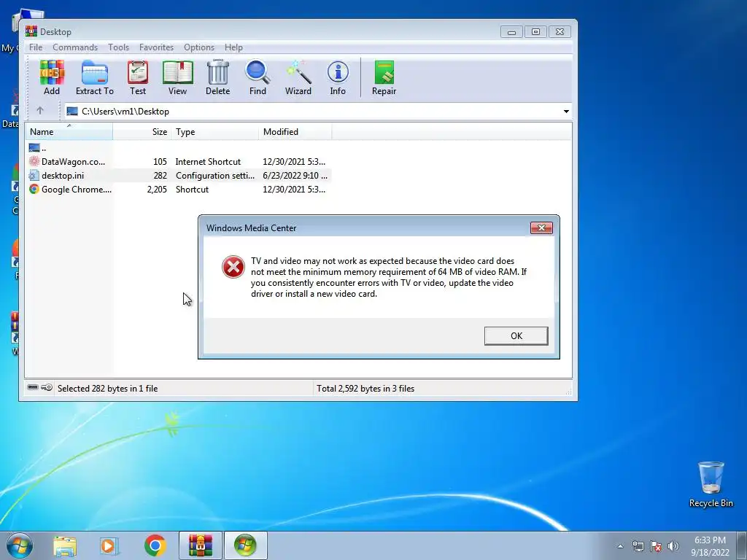Click the address bar path C:\Users\vm1\Desktop
Image resolution: width=747 pixels, height=560 pixels.
[125, 112]
